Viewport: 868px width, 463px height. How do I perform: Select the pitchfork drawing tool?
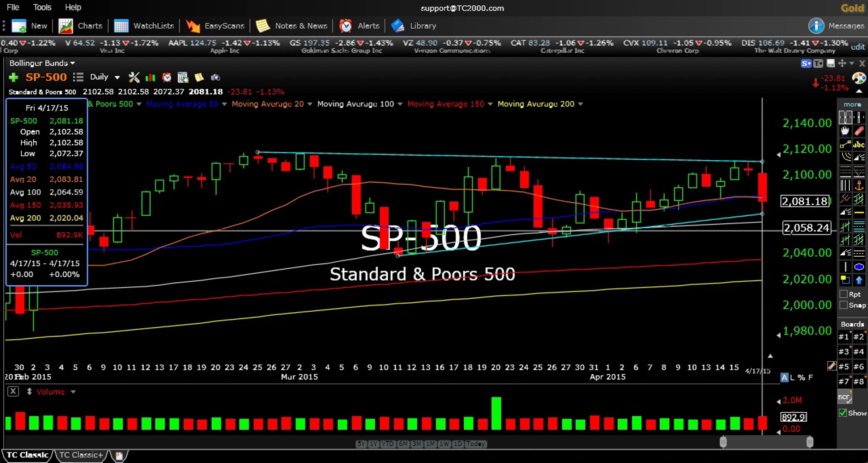[845, 199]
